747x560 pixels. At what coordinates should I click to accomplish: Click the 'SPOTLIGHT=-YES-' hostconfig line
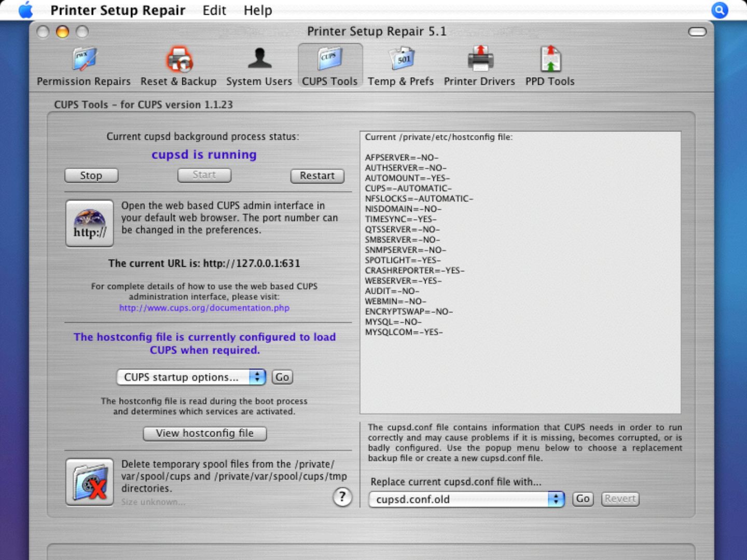403,260
